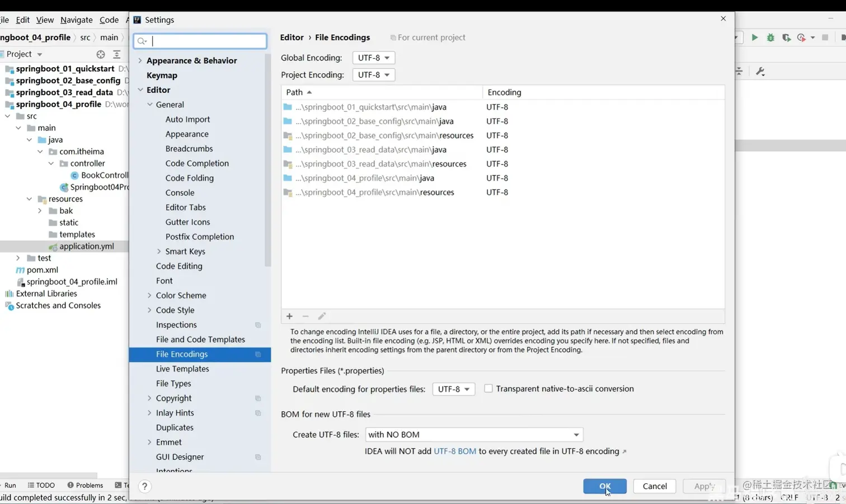
Task: Click the remove path minus icon
Action: coord(305,317)
